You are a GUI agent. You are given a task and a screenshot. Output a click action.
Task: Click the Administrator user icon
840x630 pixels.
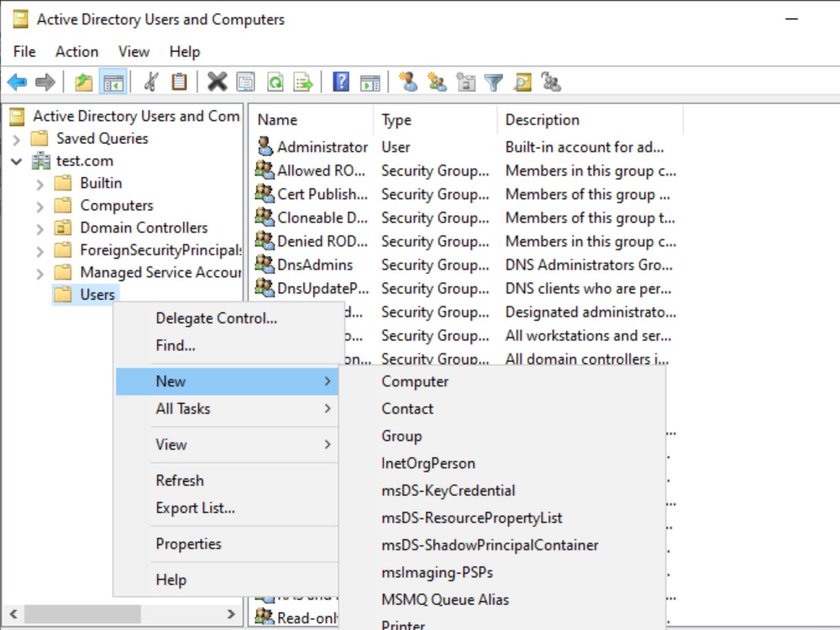pyautogui.click(x=264, y=146)
